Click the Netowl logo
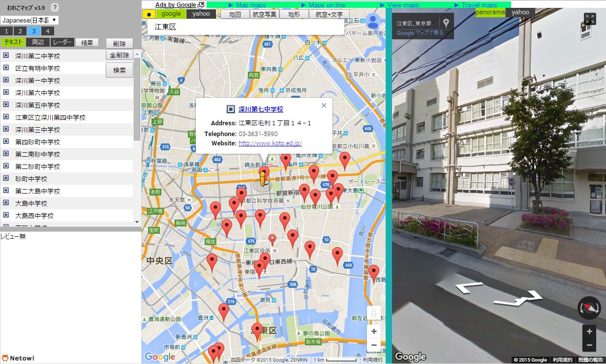Image resolution: width=606 pixels, height=364 pixels. 18,358
